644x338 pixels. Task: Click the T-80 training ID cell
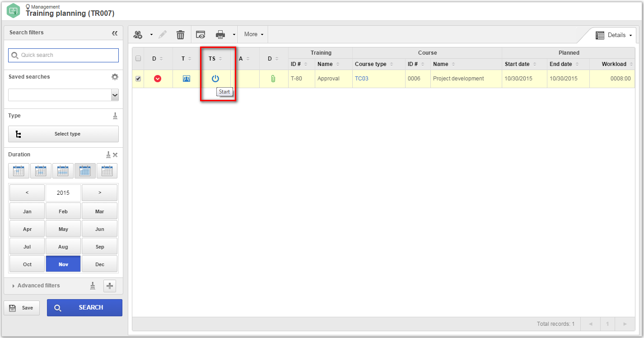tap(302, 79)
